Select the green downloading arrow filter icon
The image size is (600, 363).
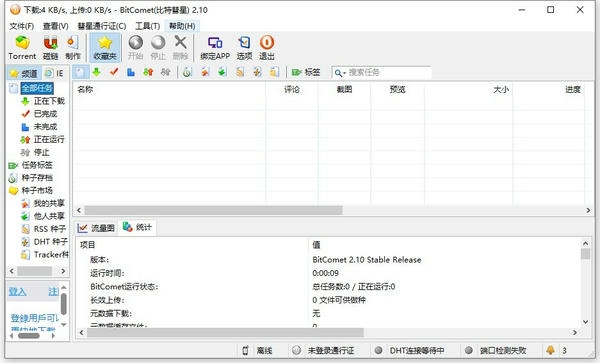pos(97,72)
